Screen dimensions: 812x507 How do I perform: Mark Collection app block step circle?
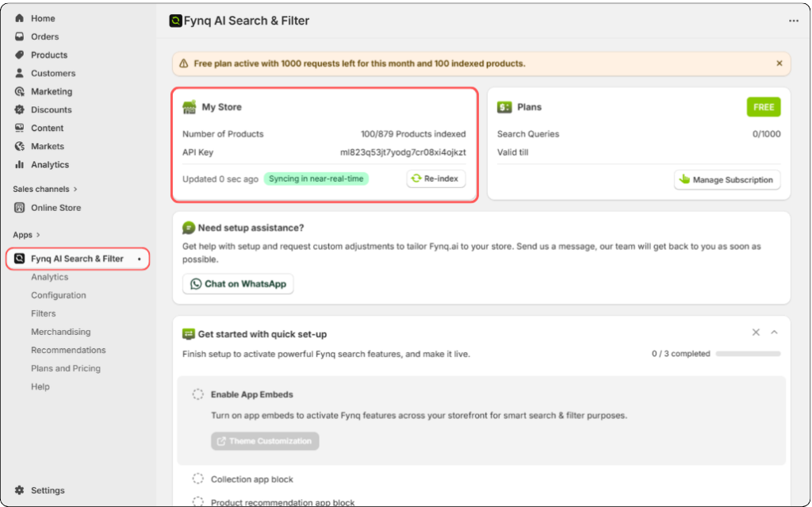pos(197,478)
